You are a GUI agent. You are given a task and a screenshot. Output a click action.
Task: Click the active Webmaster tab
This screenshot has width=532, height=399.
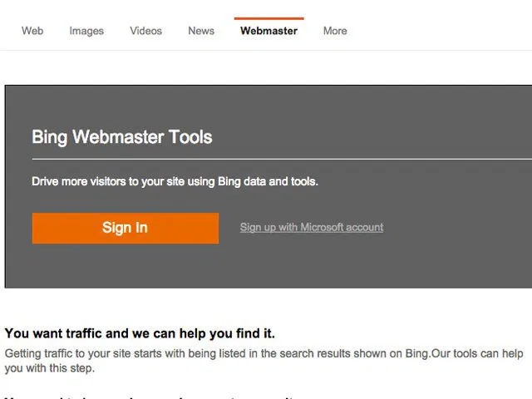coord(268,31)
